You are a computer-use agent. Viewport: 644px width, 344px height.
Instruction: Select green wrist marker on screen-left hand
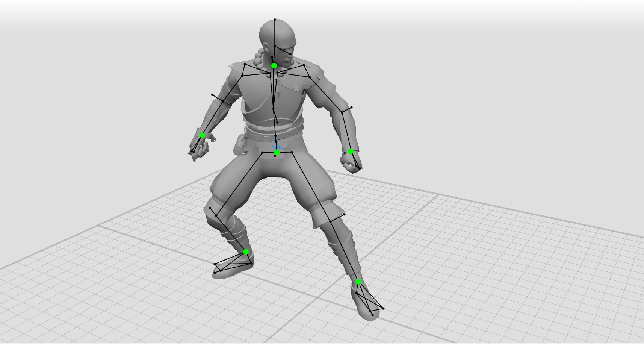click(x=203, y=135)
